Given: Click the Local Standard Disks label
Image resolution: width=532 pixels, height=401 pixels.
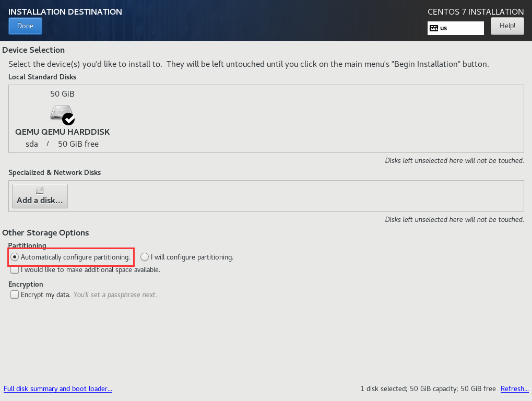Looking at the screenshot, I should tap(42, 77).
